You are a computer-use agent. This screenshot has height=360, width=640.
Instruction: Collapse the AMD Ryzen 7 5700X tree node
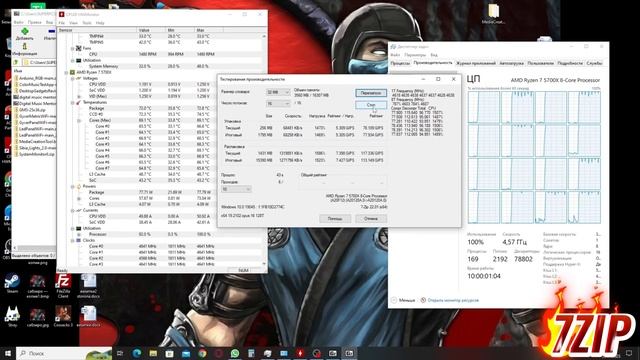point(67,72)
